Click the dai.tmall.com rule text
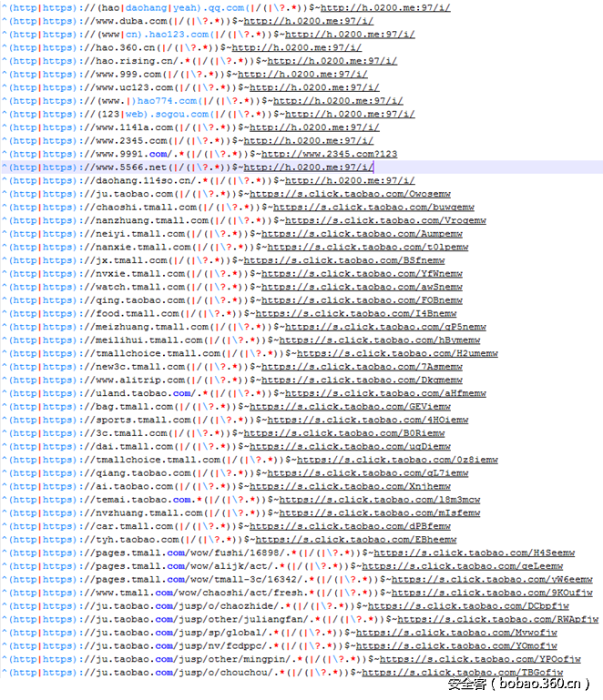This screenshot has height=700, width=603. pyautogui.click(x=135, y=447)
